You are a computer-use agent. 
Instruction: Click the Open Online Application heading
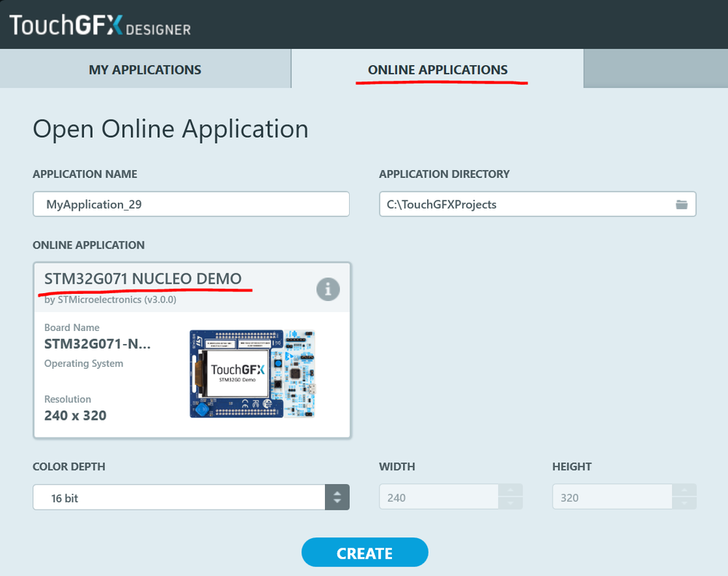[x=171, y=129]
